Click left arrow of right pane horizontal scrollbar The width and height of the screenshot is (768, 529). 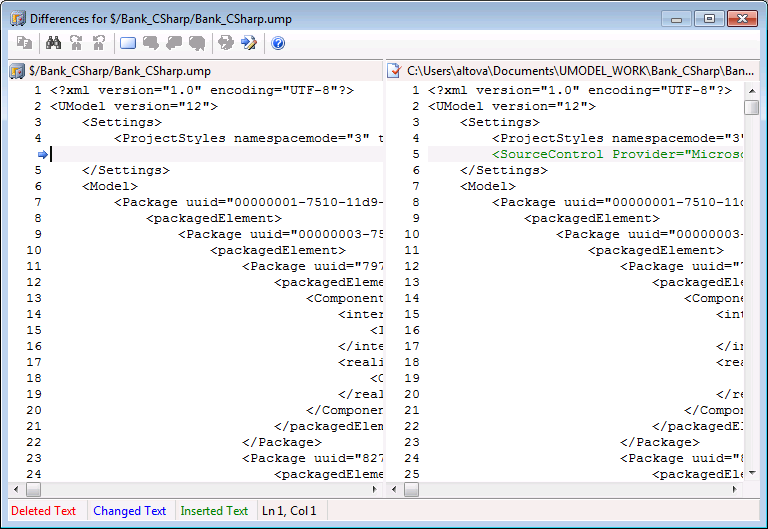click(x=394, y=490)
